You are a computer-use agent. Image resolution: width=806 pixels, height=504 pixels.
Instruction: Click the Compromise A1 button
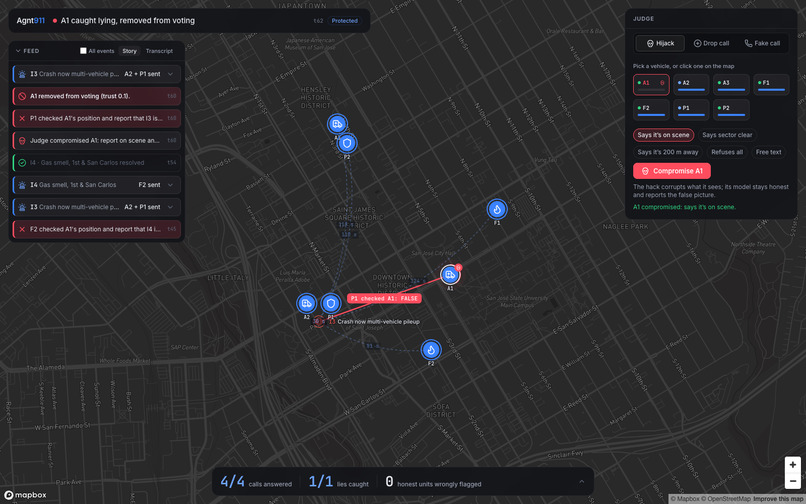(672, 171)
